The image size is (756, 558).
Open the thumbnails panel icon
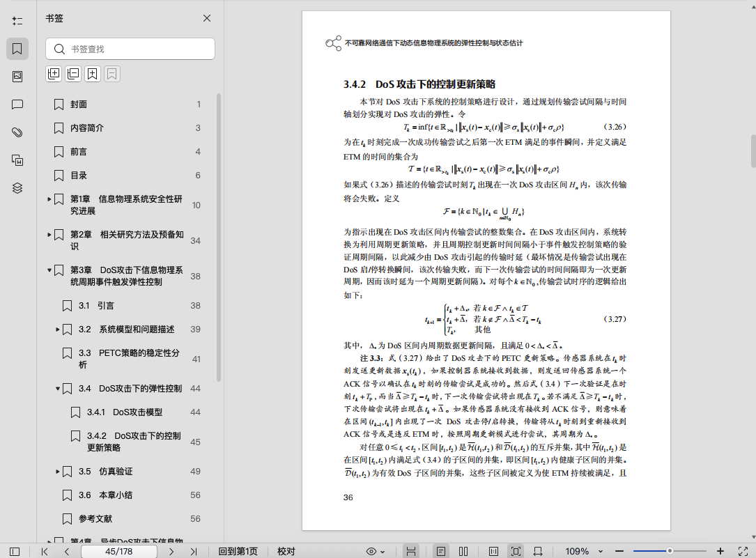[x=17, y=77]
